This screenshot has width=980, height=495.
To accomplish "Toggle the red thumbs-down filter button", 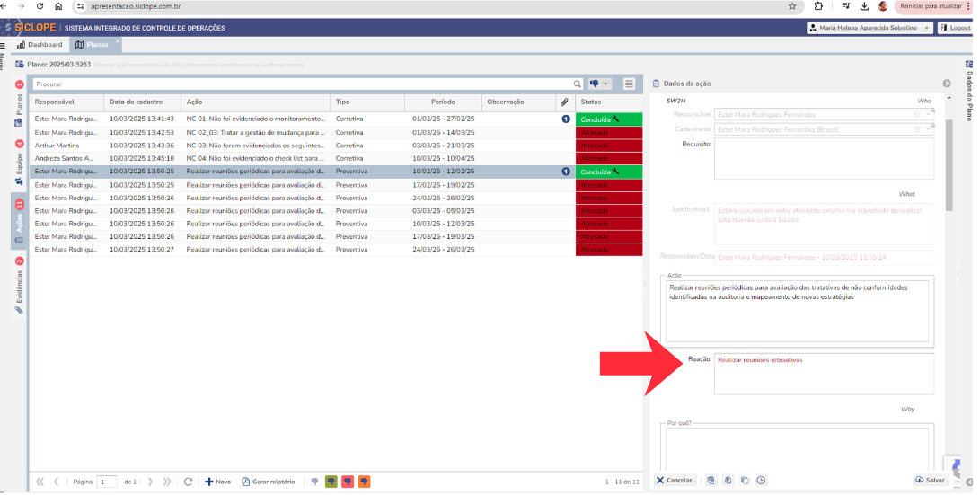I will tap(348, 482).
